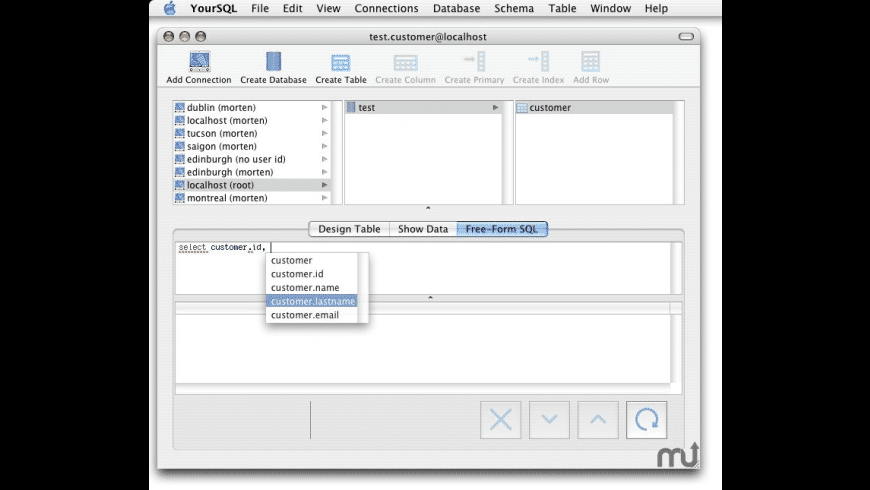Click the X cancel button at the bottom

coord(500,420)
